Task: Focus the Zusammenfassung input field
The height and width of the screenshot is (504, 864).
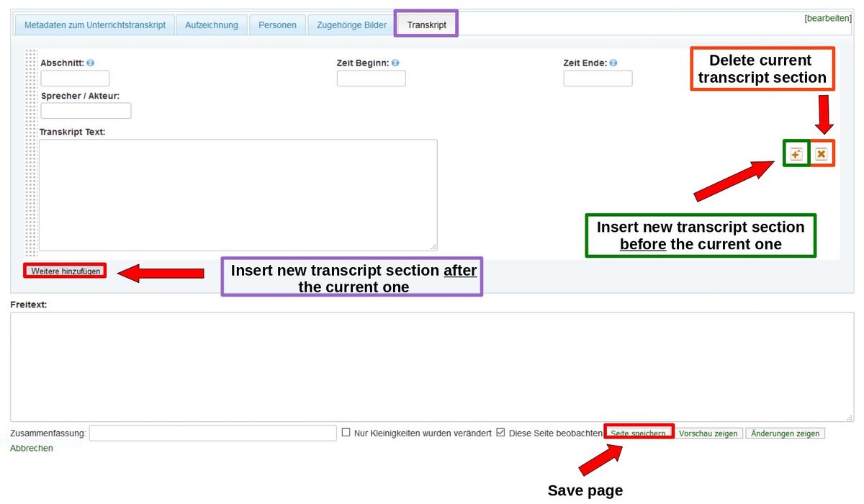Action: coord(212,433)
